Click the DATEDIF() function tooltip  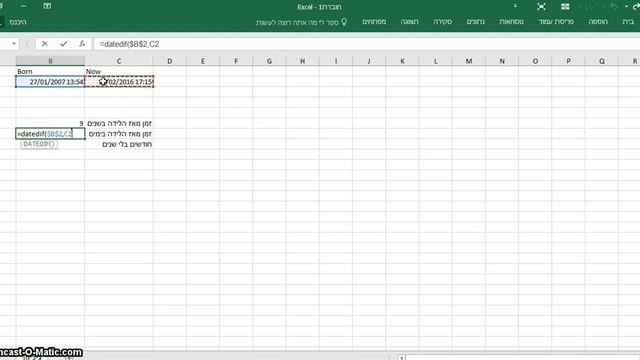pos(39,144)
